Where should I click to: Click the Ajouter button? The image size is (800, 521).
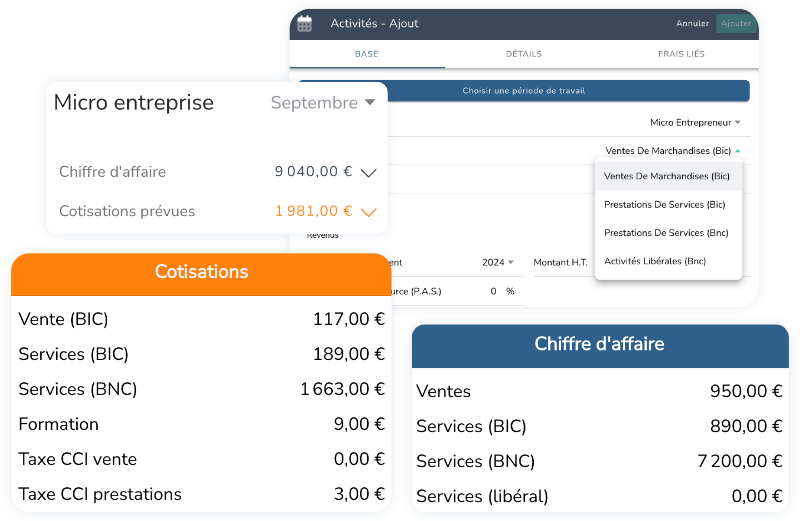point(736,23)
